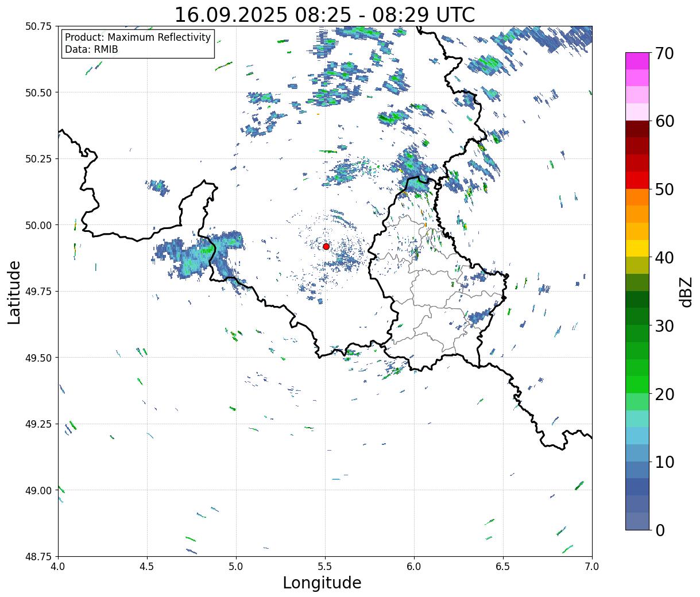Click the longitude tick label 4.5
This screenshot has height=597, width=700.
[147, 566]
